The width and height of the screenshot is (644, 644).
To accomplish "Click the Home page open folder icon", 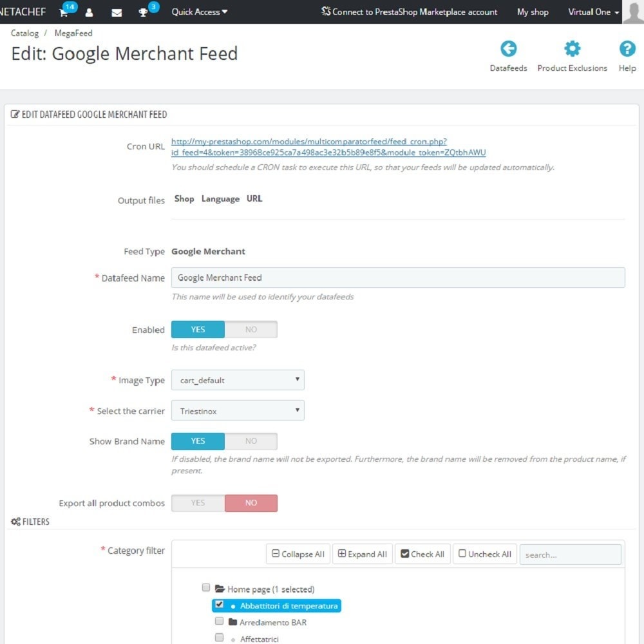I will coord(220,589).
